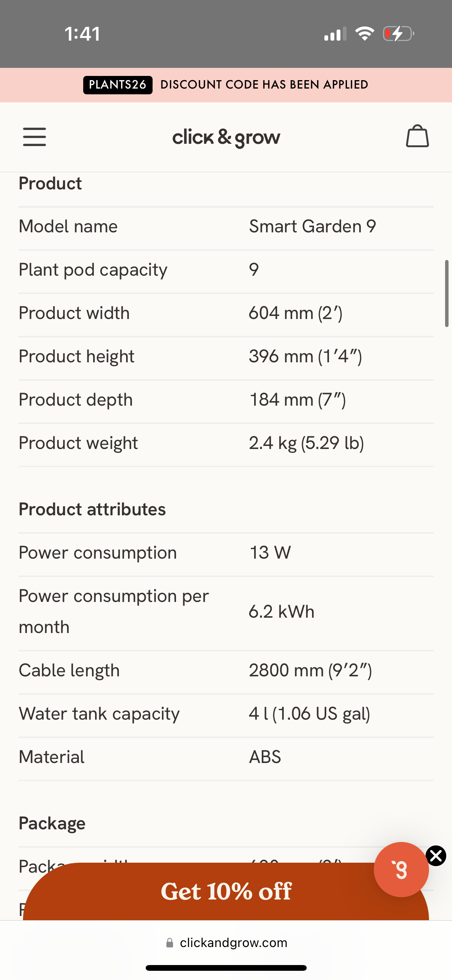
Task: Tap the clickandgrow.com address bar
Action: click(x=233, y=943)
